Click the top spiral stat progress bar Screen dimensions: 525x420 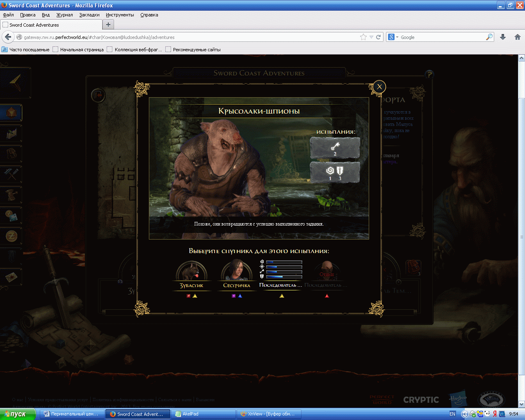pos(284,262)
